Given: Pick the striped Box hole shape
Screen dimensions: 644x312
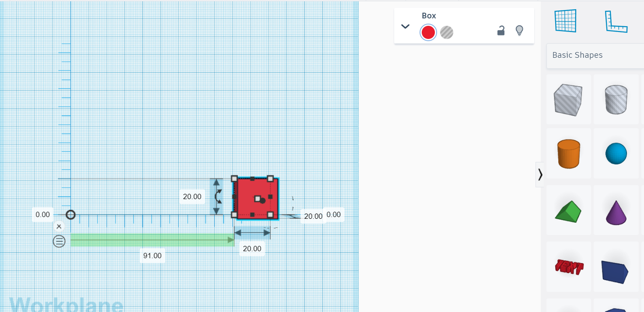Looking at the screenshot, I should (x=568, y=100).
